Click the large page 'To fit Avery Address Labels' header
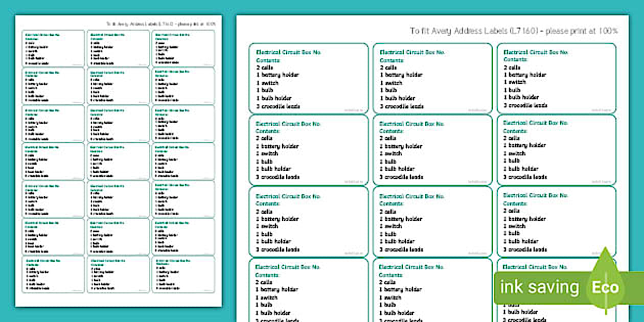 click(x=513, y=31)
